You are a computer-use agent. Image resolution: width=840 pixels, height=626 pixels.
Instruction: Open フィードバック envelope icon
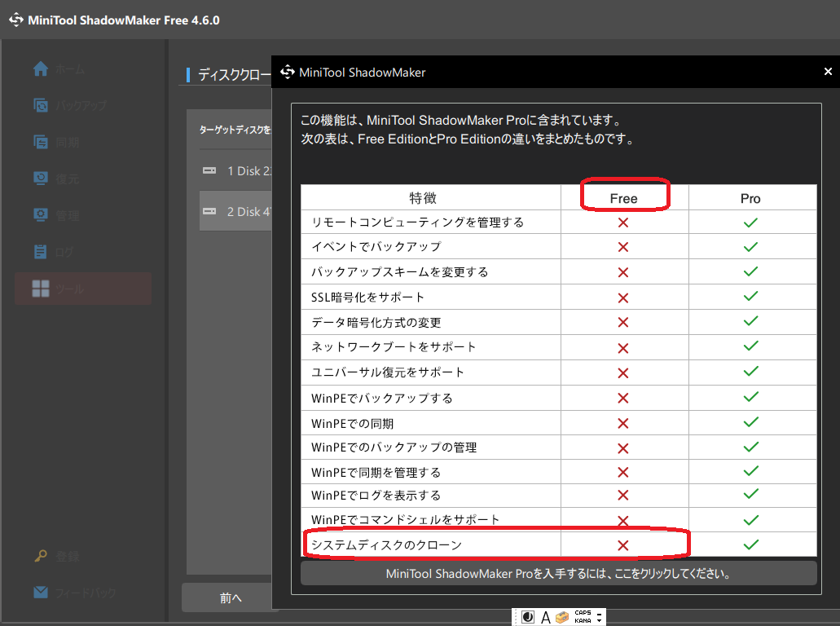coord(41,593)
